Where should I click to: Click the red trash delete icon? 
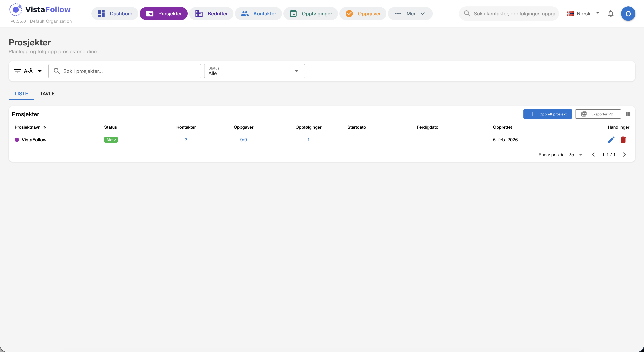(x=623, y=140)
